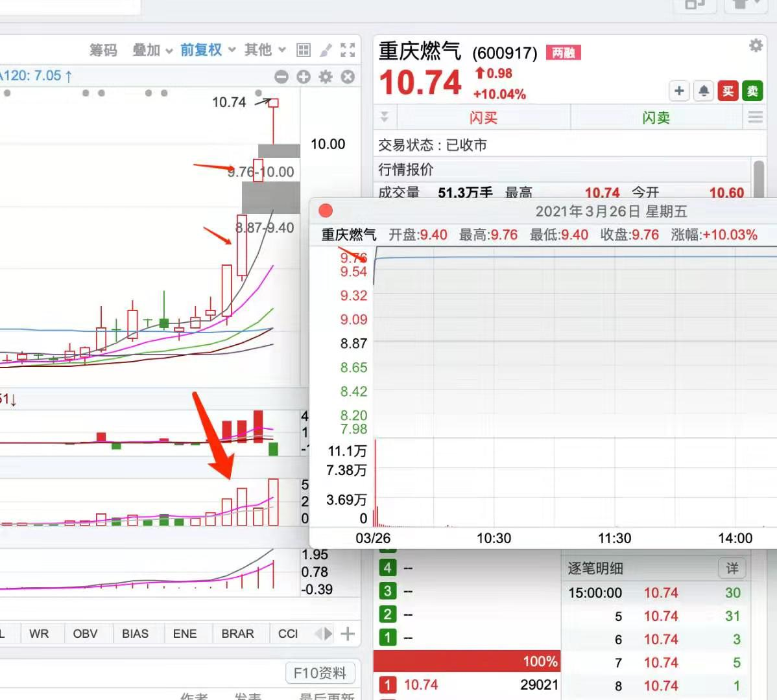Select the WR indicator tab
This screenshot has width=777, height=700.
pyautogui.click(x=39, y=634)
